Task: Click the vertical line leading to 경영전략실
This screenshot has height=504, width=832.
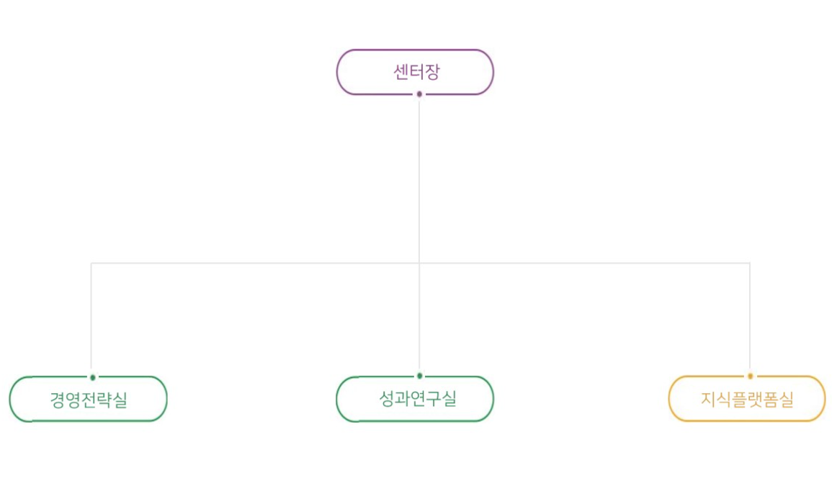Action: [91, 317]
